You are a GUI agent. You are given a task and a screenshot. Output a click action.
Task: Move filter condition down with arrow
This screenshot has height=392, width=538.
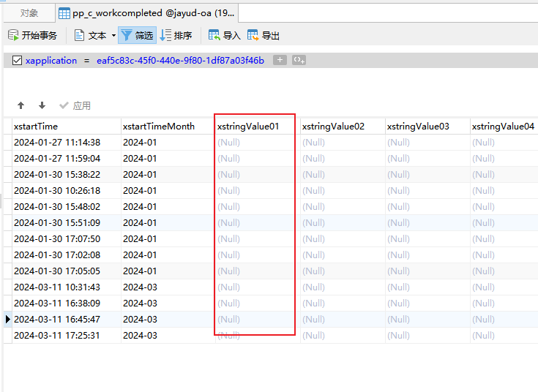pos(42,106)
